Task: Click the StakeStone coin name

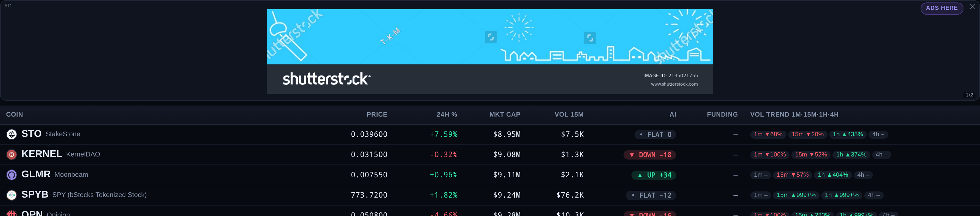Action: [x=63, y=134]
